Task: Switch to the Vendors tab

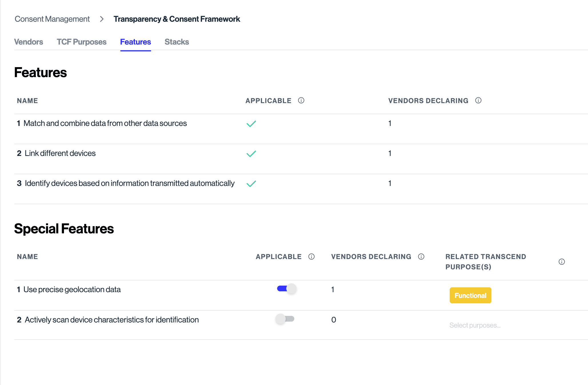Action: (x=29, y=42)
